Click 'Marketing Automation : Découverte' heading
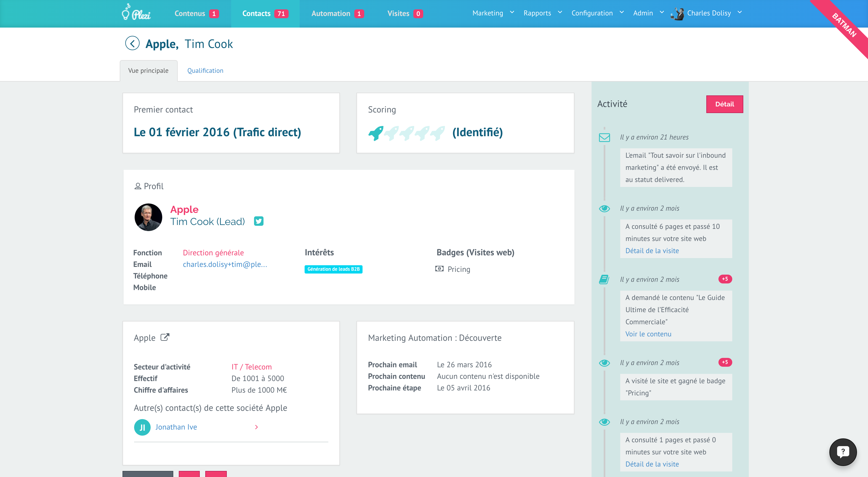 (435, 338)
